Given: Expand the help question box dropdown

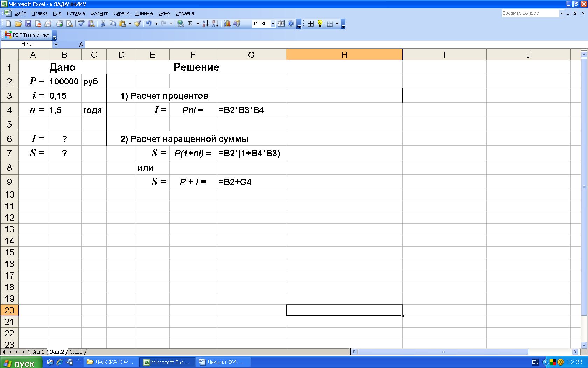Looking at the screenshot, I should click(x=561, y=13).
